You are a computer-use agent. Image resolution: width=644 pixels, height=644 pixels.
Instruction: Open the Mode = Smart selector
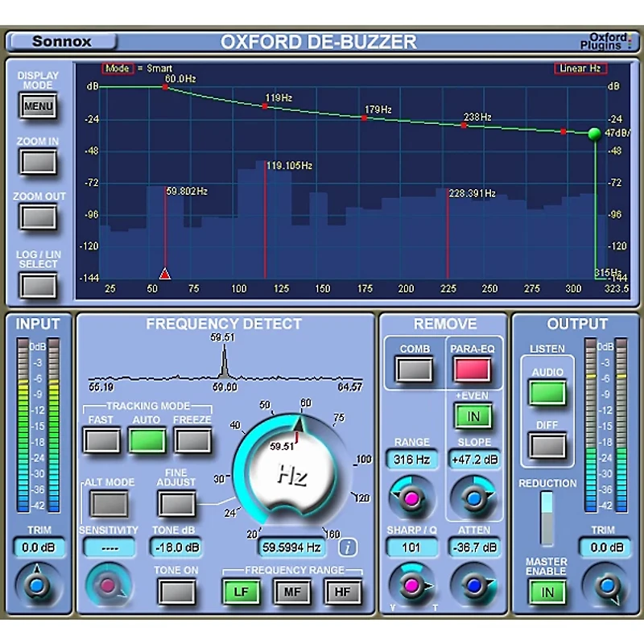(x=118, y=68)
